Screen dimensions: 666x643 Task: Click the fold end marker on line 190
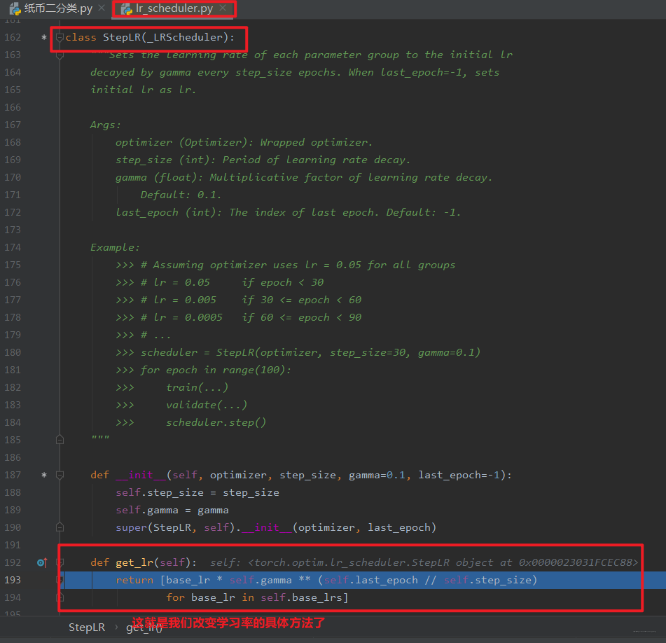[x=60, y=527]
